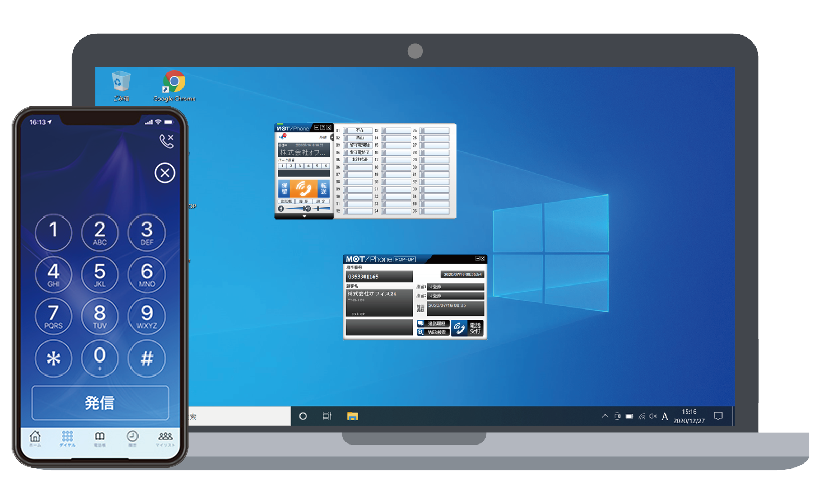Expand MOT/Phone bottom down arrow
This screenshot has height=504, width=828.
304,216
